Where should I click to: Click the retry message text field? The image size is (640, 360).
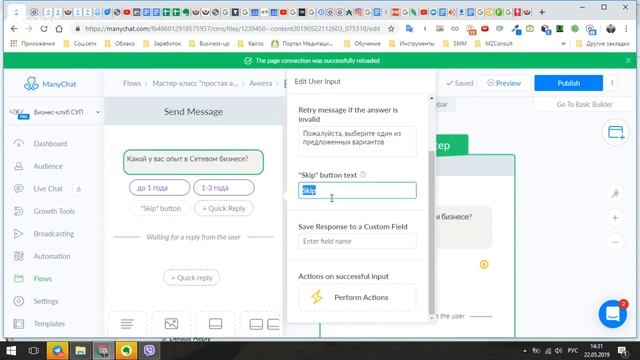click(357, 141)
